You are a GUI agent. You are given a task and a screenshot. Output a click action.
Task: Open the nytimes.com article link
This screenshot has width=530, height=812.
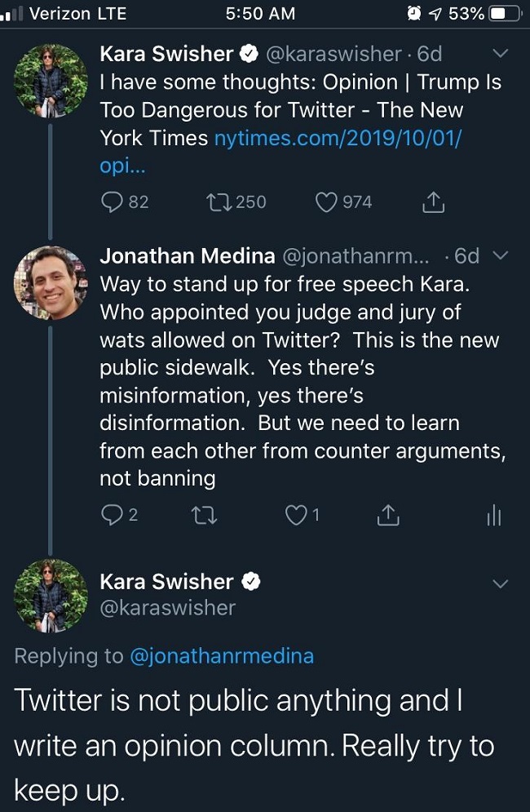click(337, 138)
